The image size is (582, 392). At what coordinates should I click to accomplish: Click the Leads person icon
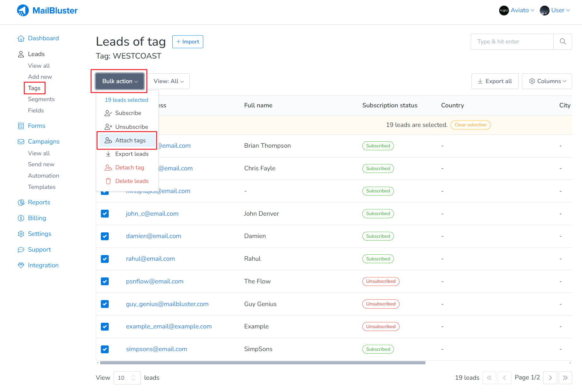pos(21,54)
